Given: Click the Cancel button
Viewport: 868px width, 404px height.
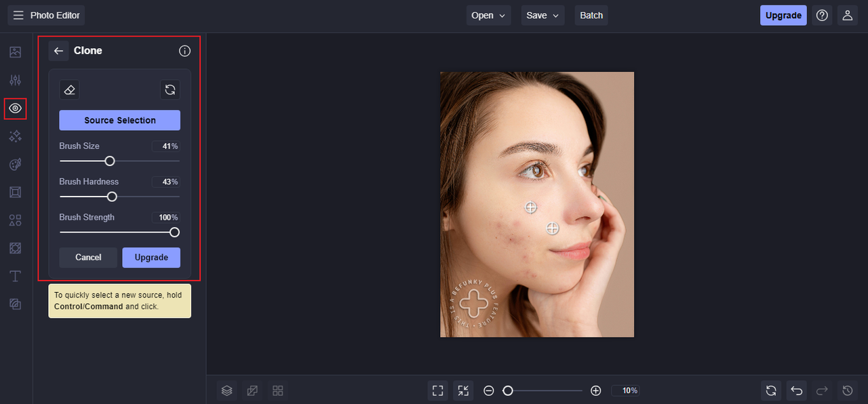Looking at the screenshot, I should tap(88, 258).
